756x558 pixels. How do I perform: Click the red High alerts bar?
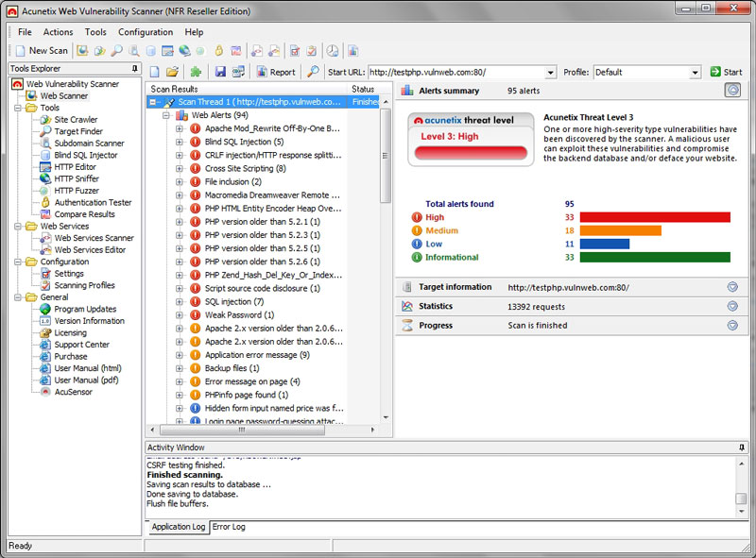[x=654, y=217]
